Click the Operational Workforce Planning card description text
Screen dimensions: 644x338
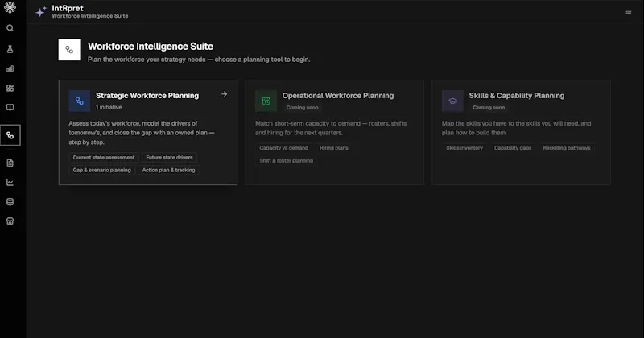[331, 128]
